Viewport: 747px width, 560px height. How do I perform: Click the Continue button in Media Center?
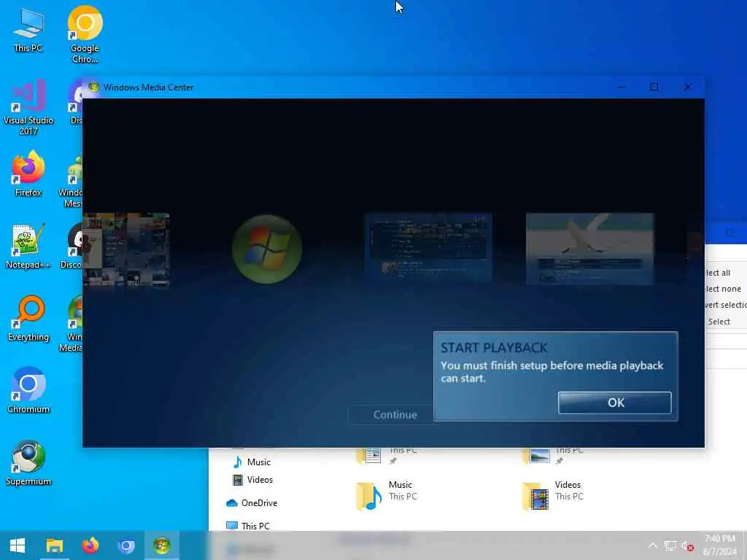pyautogui.click(x=395, y=415)
